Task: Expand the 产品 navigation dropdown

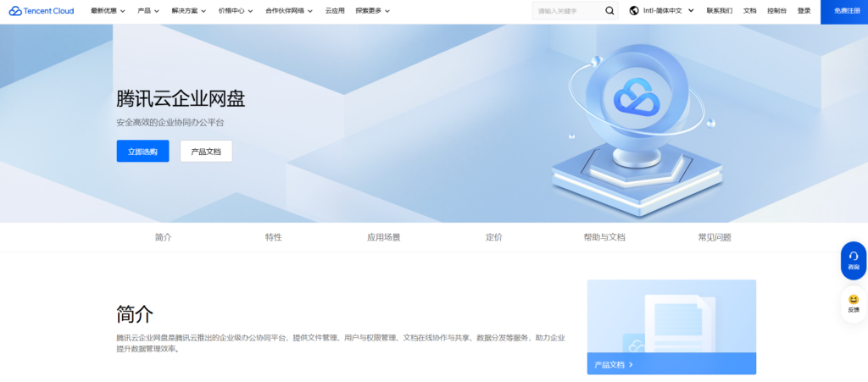Action: coord(149,11)
